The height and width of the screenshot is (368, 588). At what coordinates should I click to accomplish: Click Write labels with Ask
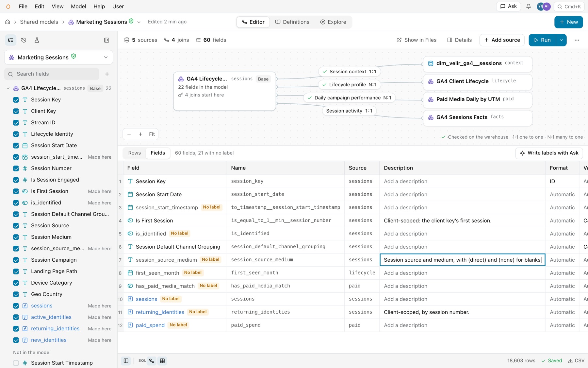pyautogui.click(x=549, y=153)
